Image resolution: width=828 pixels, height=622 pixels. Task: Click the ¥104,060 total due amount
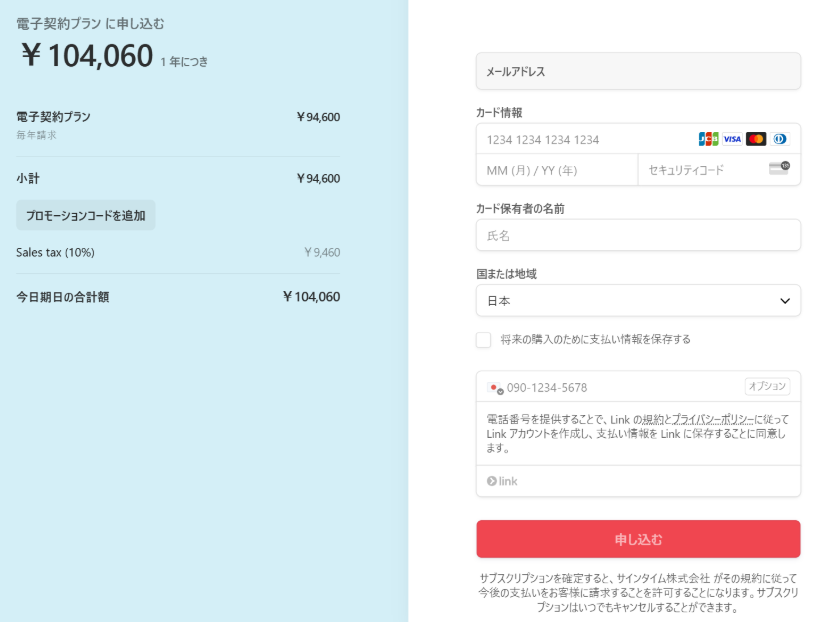click(312, 297)
